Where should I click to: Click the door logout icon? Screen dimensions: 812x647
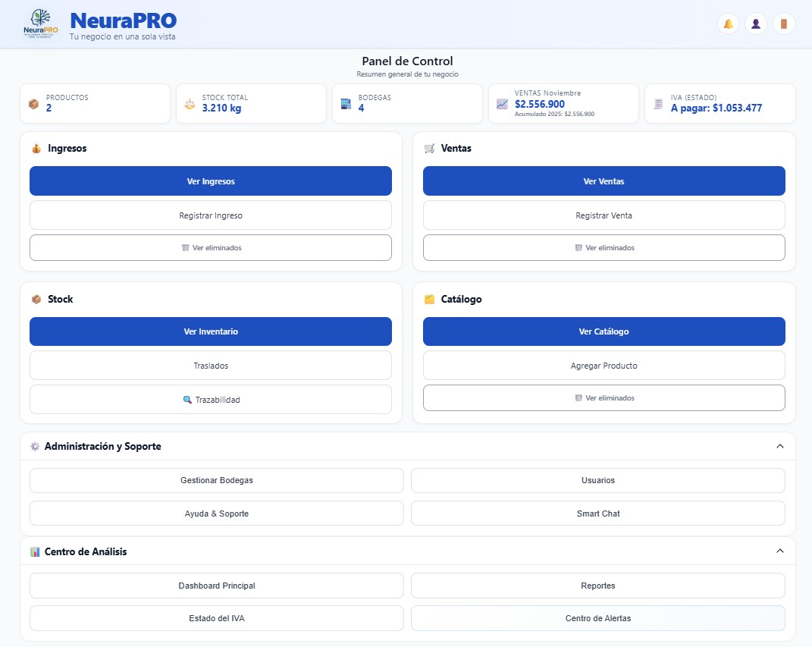click(783, 24)
